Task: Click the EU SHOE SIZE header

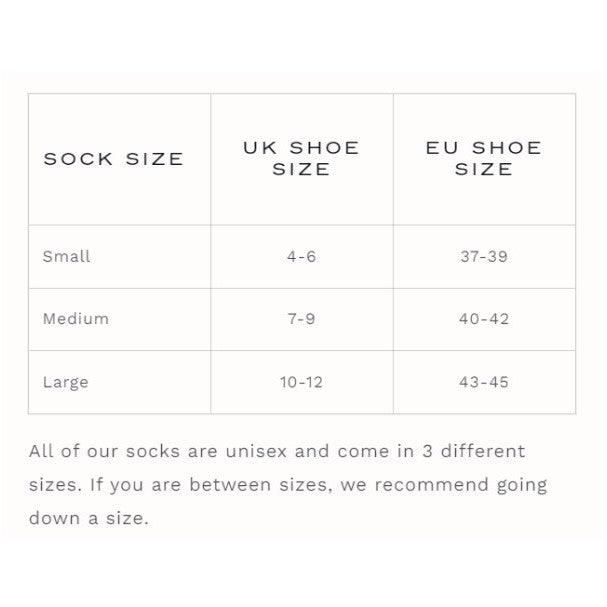Action: (484, 159)
